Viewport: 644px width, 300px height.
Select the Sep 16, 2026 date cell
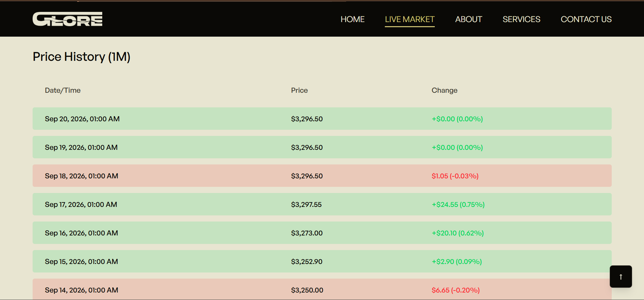[x=82, y=233]
